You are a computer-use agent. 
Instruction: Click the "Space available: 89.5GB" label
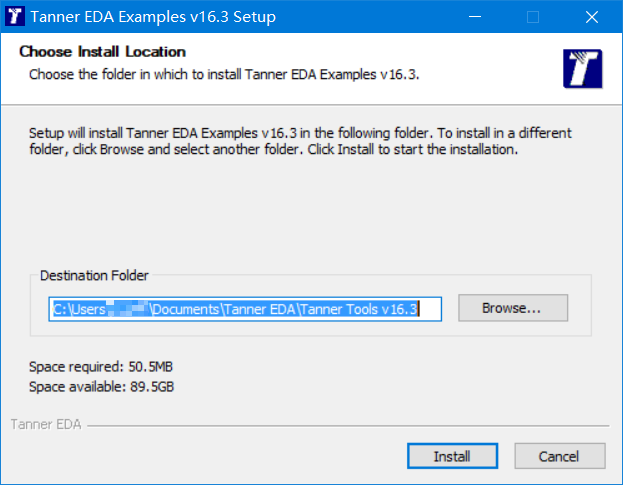click(x=108, y=386)
